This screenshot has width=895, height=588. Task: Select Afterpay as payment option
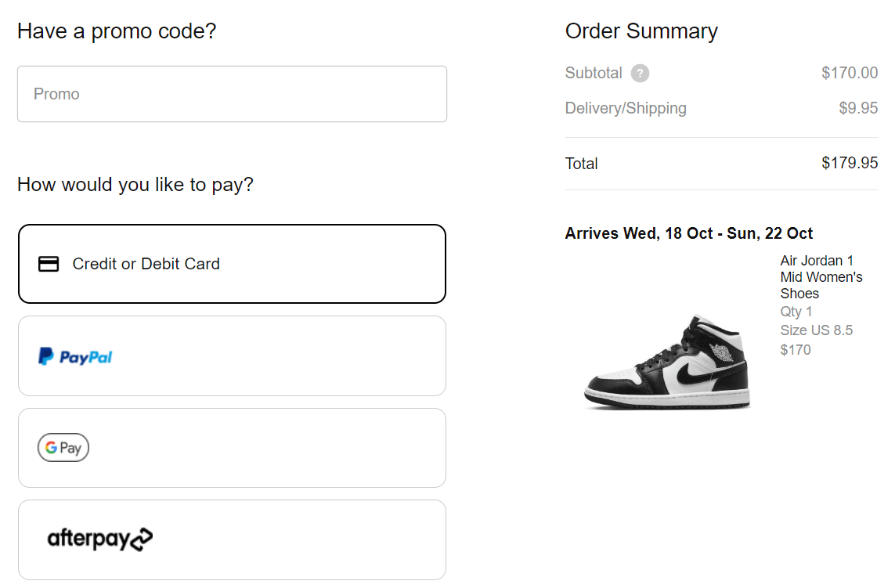click(232, 539)
